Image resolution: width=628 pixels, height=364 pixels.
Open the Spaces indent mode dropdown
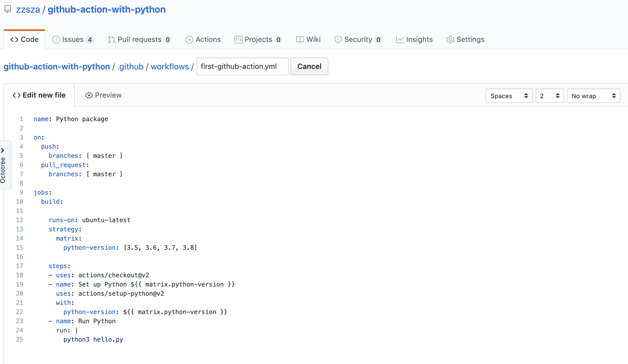point(509,96)
